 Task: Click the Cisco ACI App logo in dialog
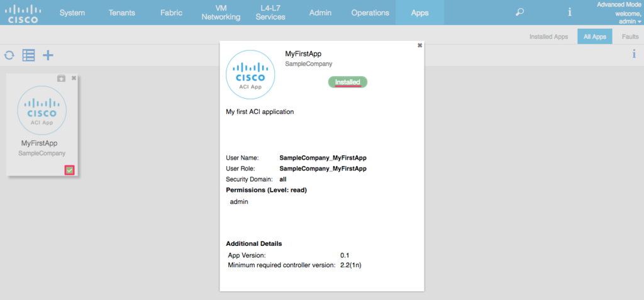pyautogui.click(x=250, y=74)
